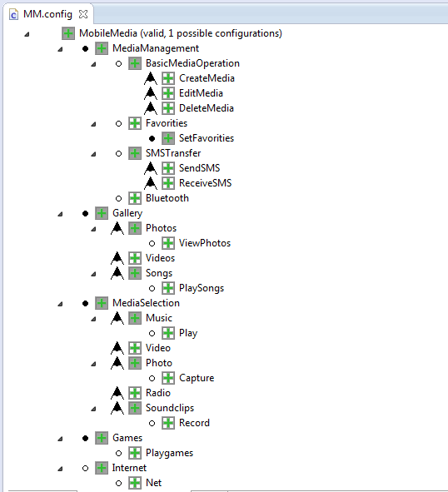Collapse the Internet tree node

[60, 469]
